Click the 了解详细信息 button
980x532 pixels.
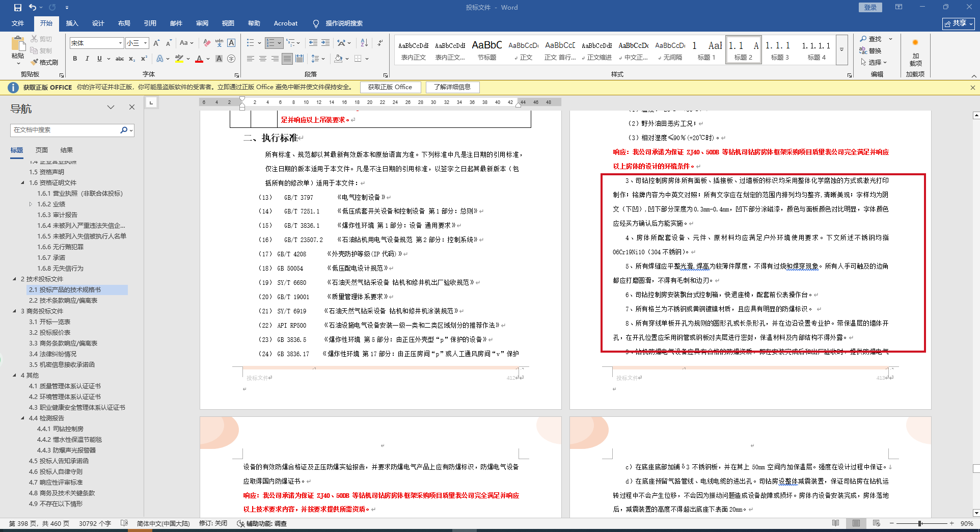coord(452,87)
